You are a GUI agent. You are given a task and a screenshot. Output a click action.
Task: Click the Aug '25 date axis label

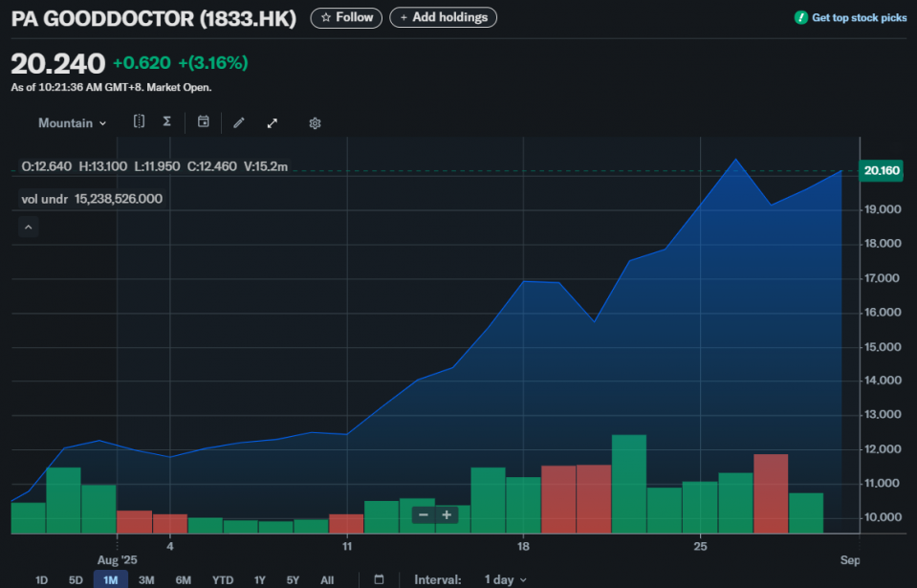point(117,560)
